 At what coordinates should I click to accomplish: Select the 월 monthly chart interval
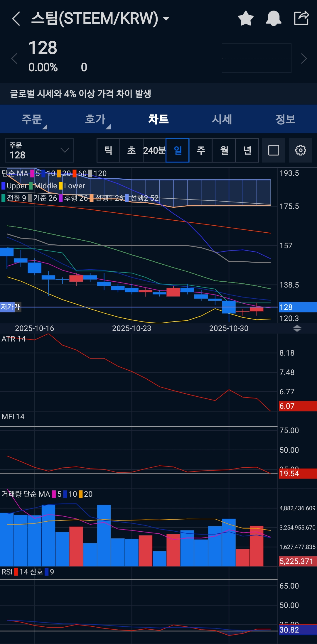pyautogui.click(x=224, y=150)
